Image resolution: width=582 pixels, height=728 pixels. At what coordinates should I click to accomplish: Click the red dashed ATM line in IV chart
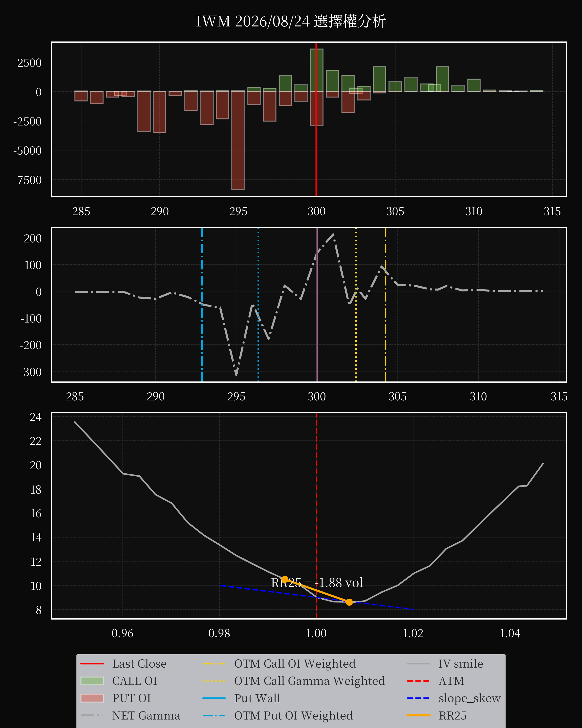[316, 516]
